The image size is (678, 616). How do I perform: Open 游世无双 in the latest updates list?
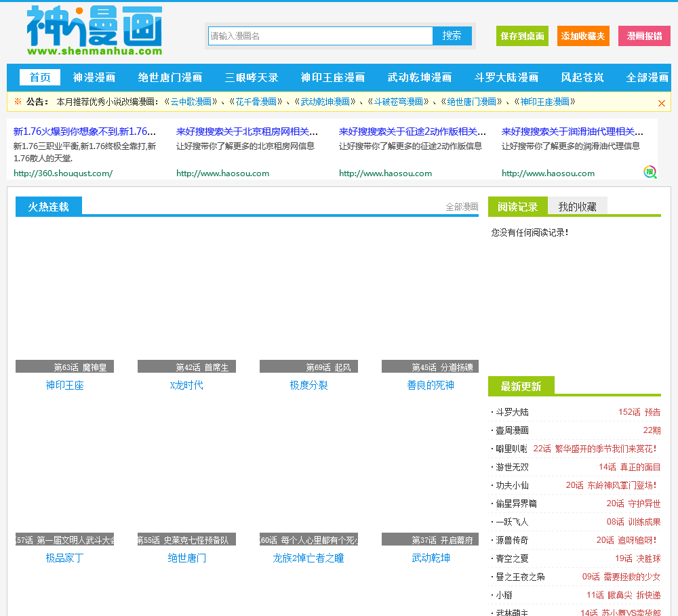(x=513, y=467)
